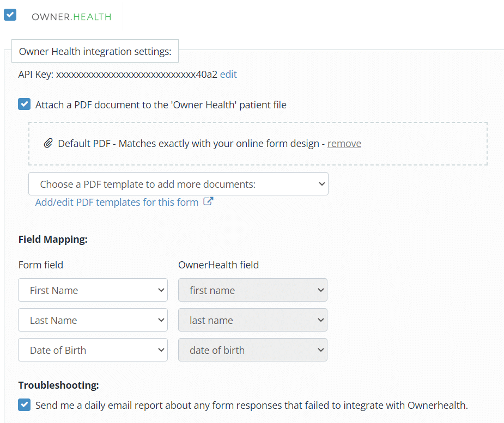Viewport: 504px width, 423px height.
Task: Open the 'last name' OwnerHealth field dropdown
Action: point(252,320)
